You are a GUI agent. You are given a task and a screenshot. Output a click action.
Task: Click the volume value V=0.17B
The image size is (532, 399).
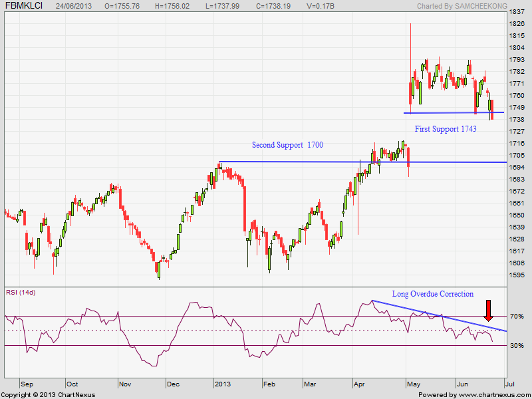tap(321, 6)
